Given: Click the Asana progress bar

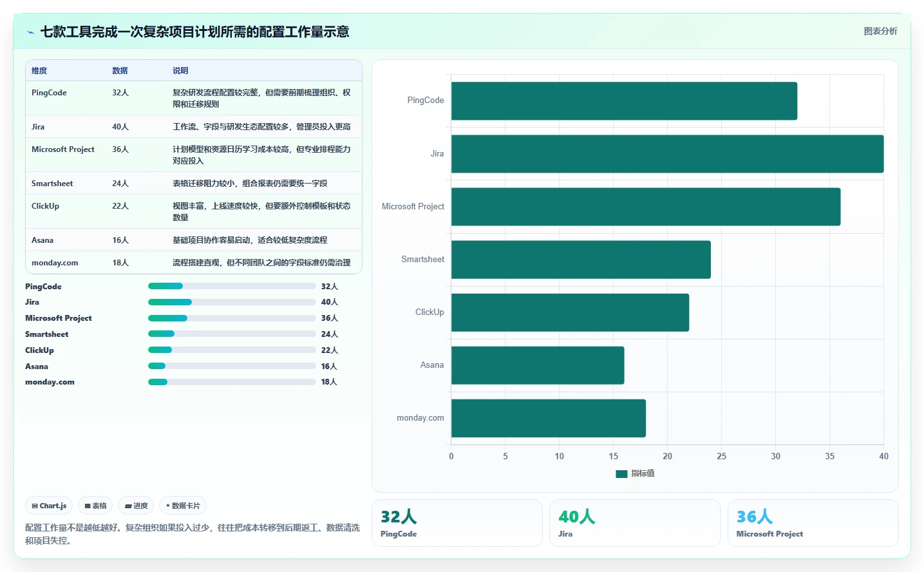Looking at the screenshot, I should 232,366.
